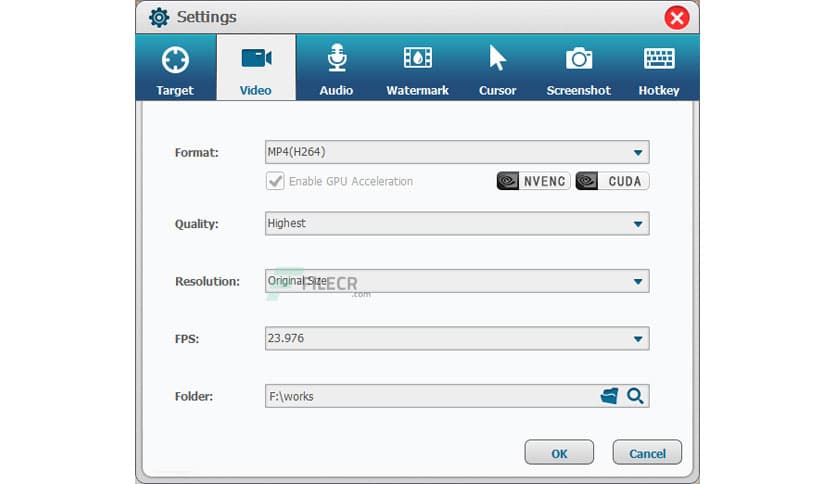Image resolution: width=836 pixels, height=484 pixels.
Task: Click the Settings gear icon in title
Action: (159, 17)
